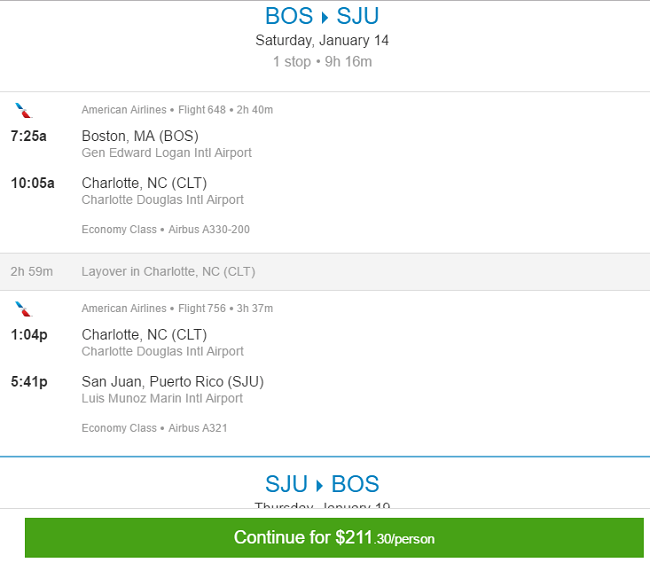Click the Layover in Charlotte, NC row
650x563 pixels.
click(x=325, y=272)
